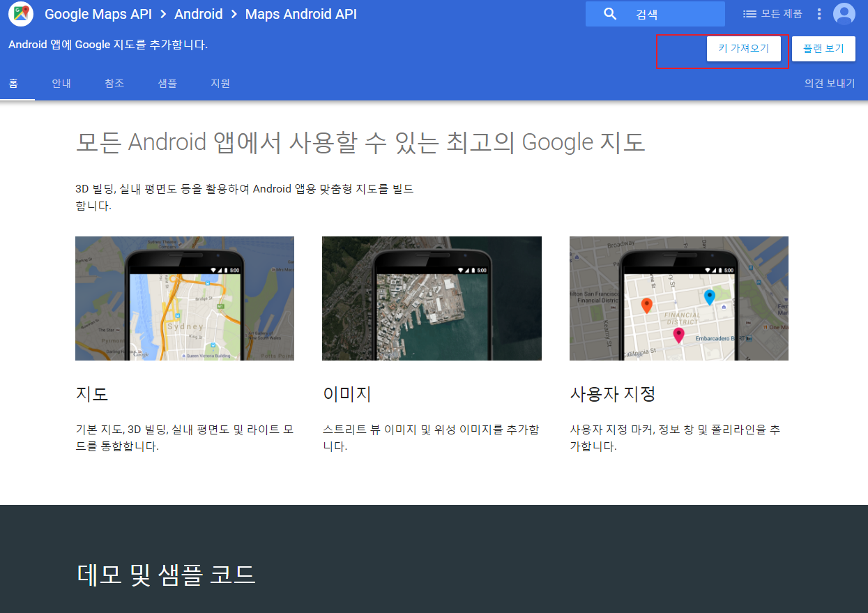Click the 지도 section heading

pos(92,394)
